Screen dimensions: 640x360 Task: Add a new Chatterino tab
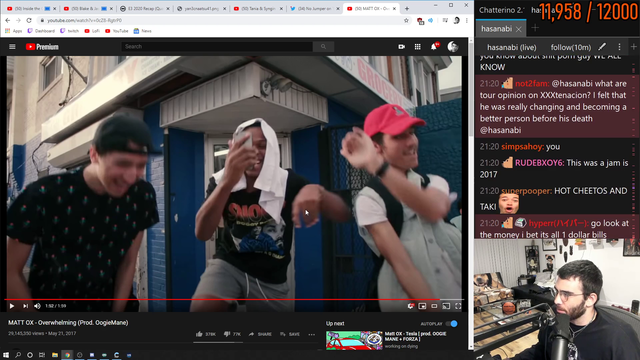535,28
